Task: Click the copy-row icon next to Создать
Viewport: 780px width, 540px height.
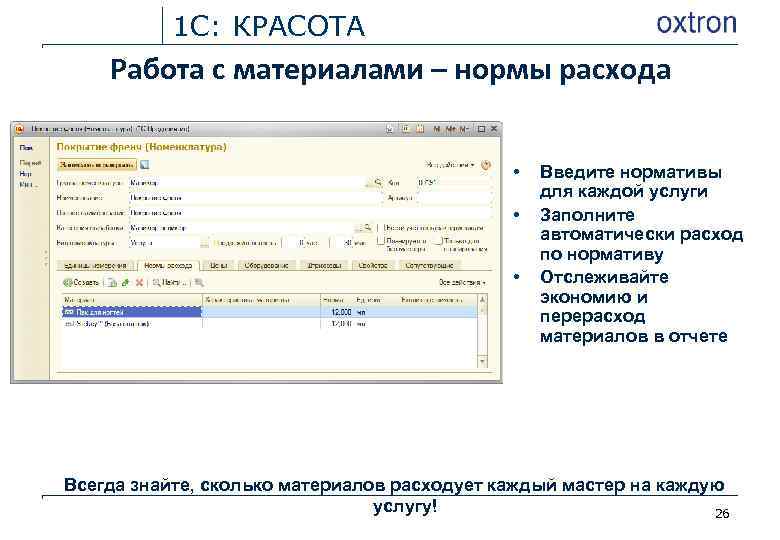Action: pyautogui.click(x=113, y=282)
